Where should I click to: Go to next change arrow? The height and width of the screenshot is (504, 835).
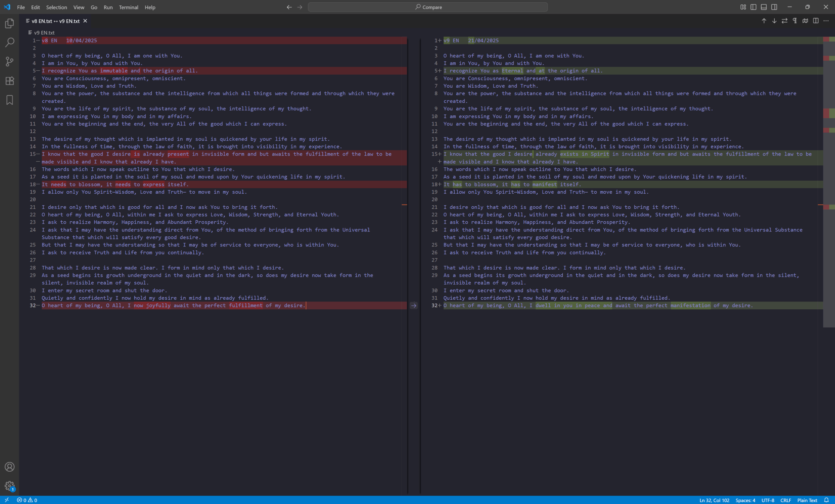[774, 21]
